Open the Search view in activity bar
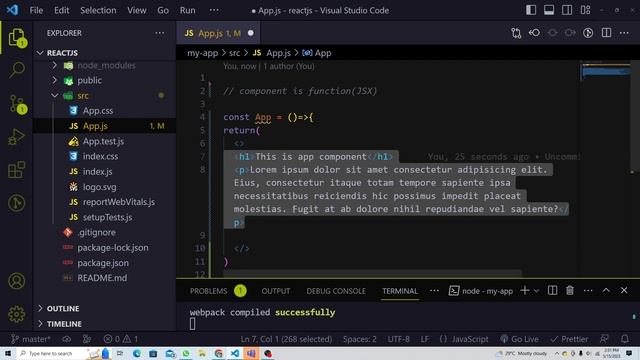This screenshot has width=640, height=360. click(x=17, y=70)
